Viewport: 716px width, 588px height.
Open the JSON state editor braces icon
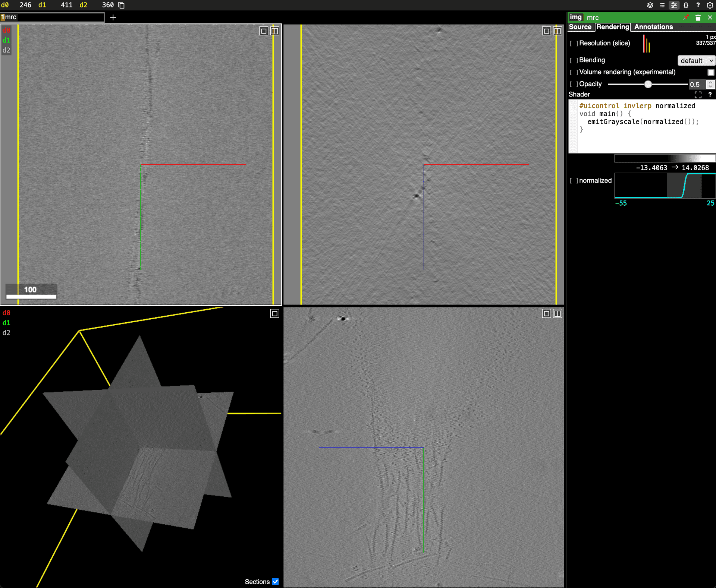pos(686,5)
